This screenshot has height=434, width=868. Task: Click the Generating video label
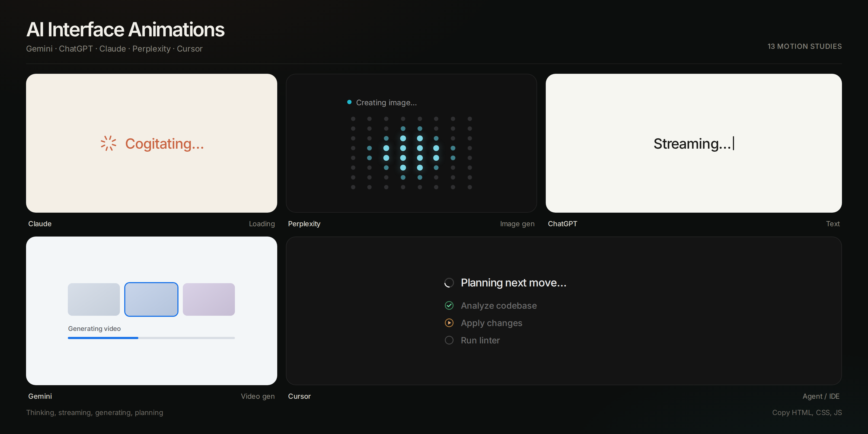tap(94, 328)
